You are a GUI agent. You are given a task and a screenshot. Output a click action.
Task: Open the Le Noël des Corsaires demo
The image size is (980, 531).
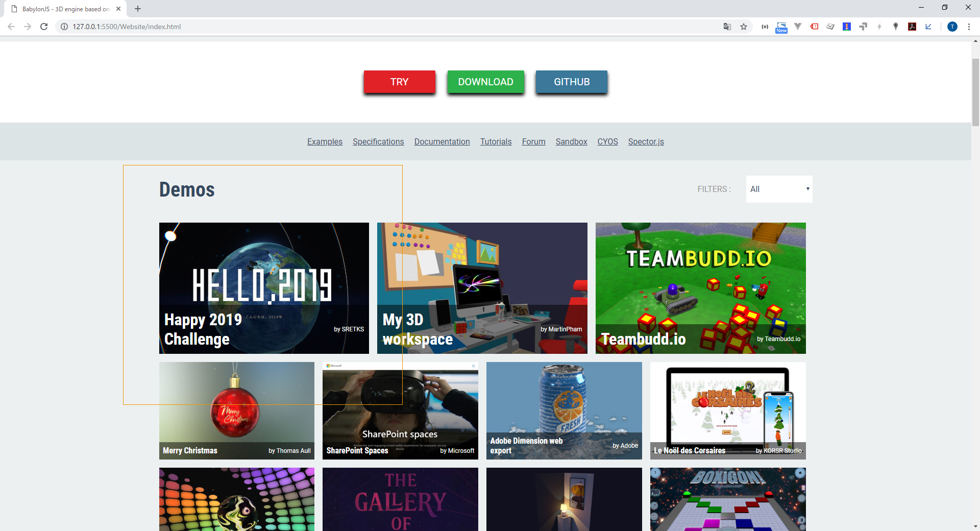tap(728, 411)
